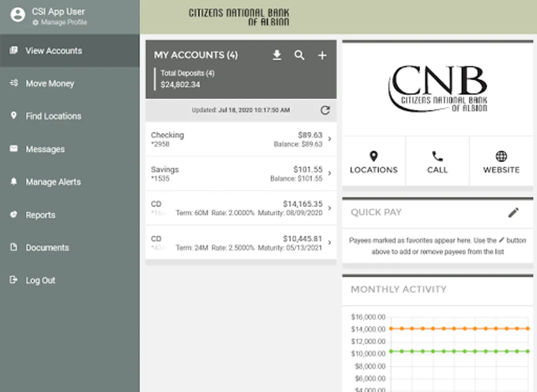Viewport: 537px width, 392px height.
Task: Go to Find Locations
Action: (x=70, y=116)
